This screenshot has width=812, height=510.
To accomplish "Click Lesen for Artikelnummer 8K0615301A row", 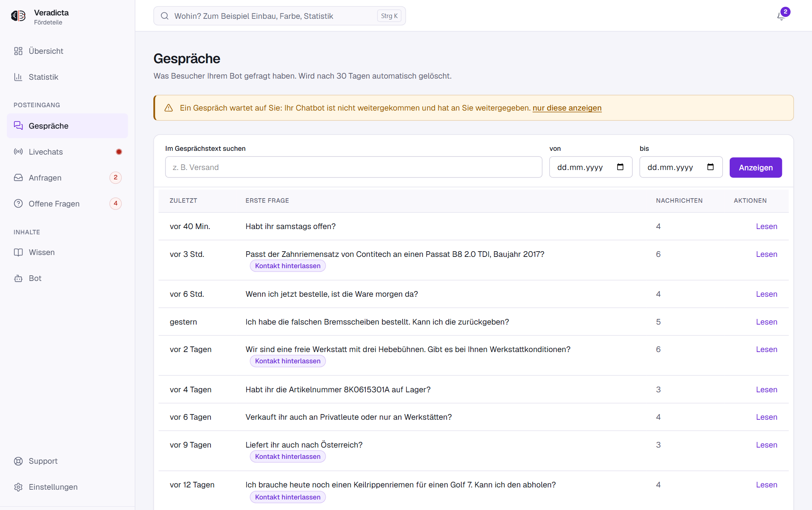I will click(767, 390).
